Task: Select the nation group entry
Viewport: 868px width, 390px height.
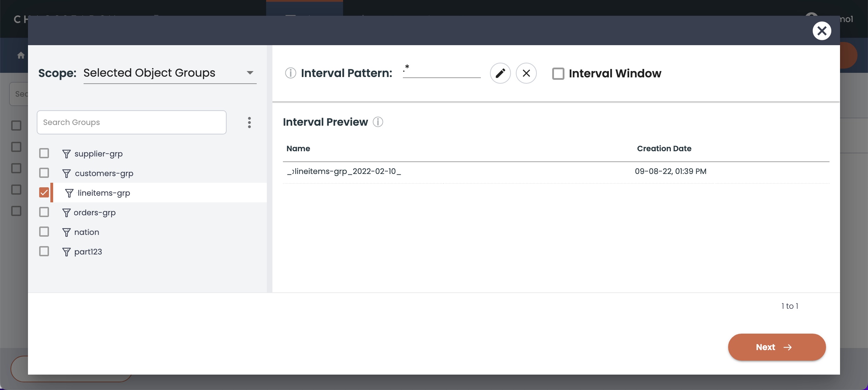Action: point(87,232)
